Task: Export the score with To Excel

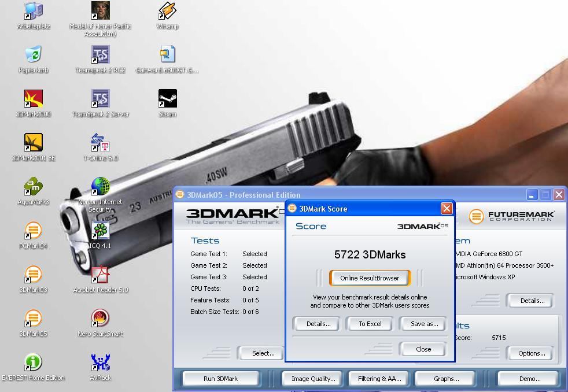Action: click(x=370, y=324)
